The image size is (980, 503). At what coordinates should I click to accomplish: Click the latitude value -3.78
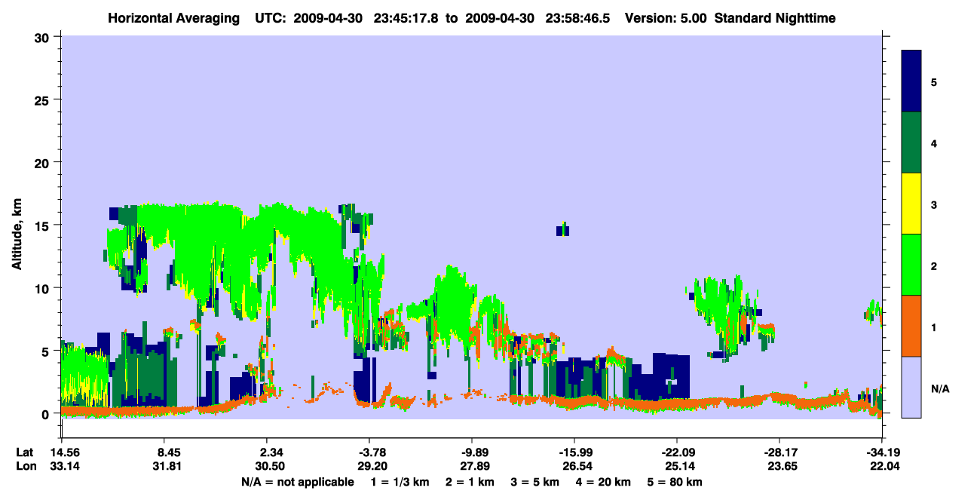point(369,452)
